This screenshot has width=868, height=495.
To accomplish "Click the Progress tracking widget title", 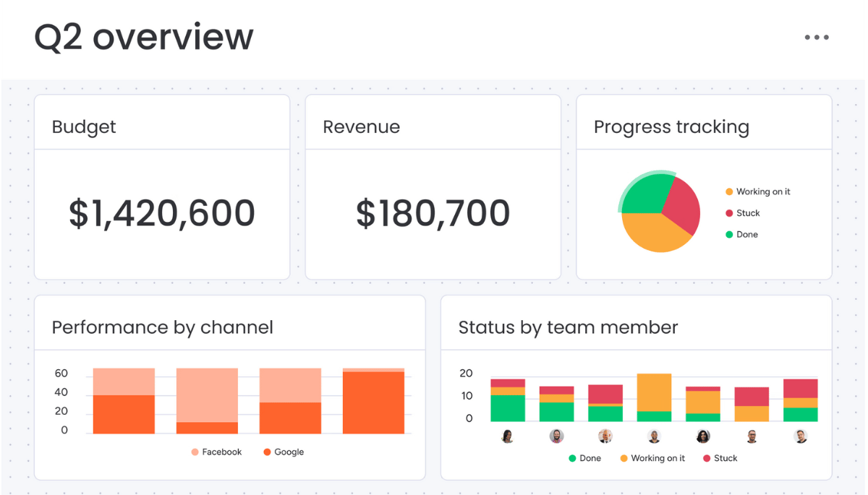I will click(671, 127).
